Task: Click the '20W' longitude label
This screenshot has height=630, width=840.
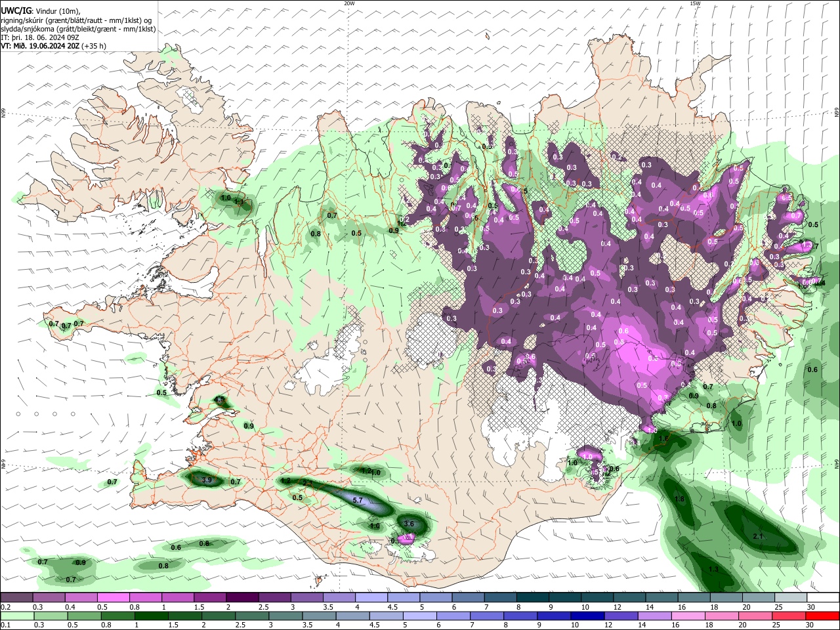Action: pyautogui.click(x=349, y=3)
